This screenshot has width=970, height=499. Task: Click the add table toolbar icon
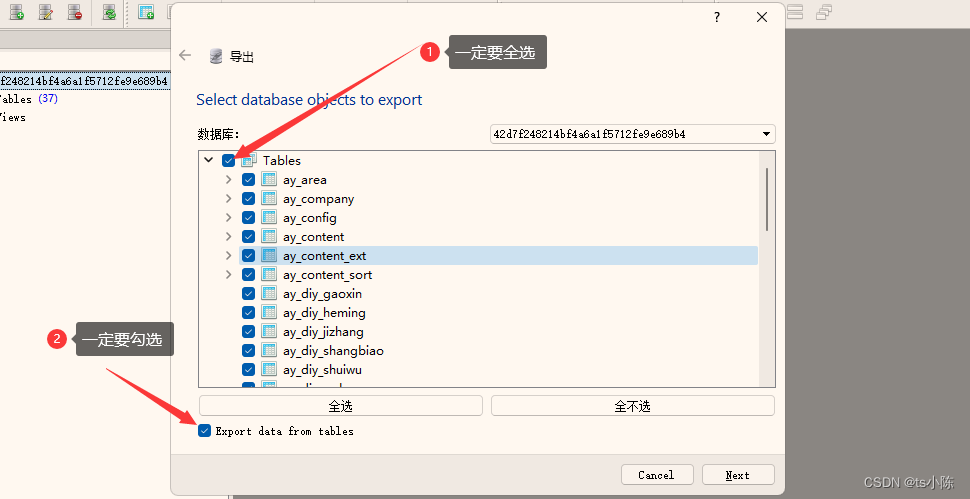pyautogui.click(x=146, y=12)
